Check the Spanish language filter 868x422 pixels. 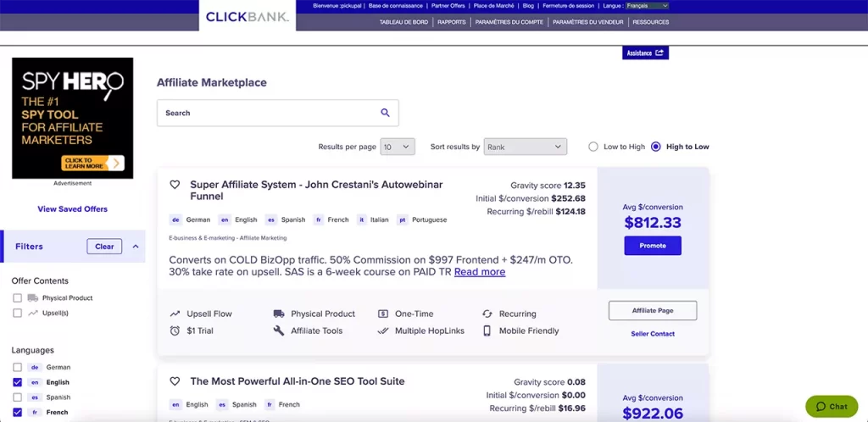tap(17, 397)
